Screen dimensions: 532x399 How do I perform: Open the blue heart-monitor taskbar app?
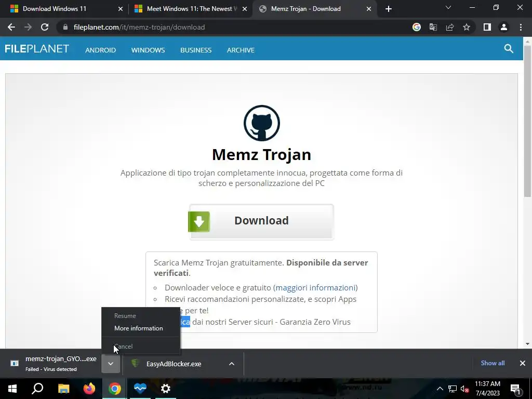coord(140,389)
